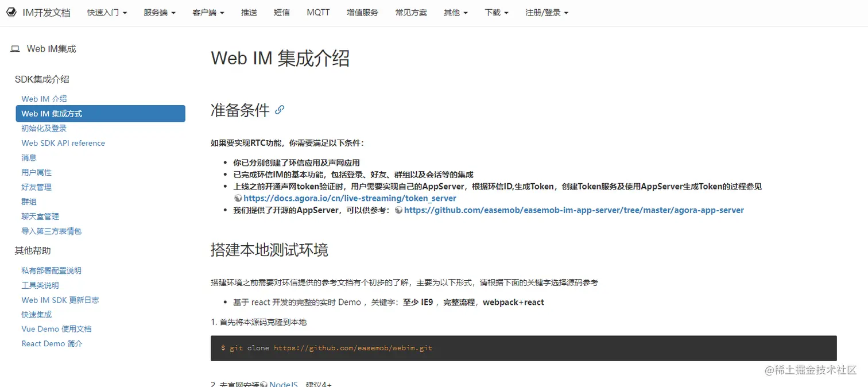
Task: Click the globe icon before github.com easemob link
Action: click(x=398, y=210)
